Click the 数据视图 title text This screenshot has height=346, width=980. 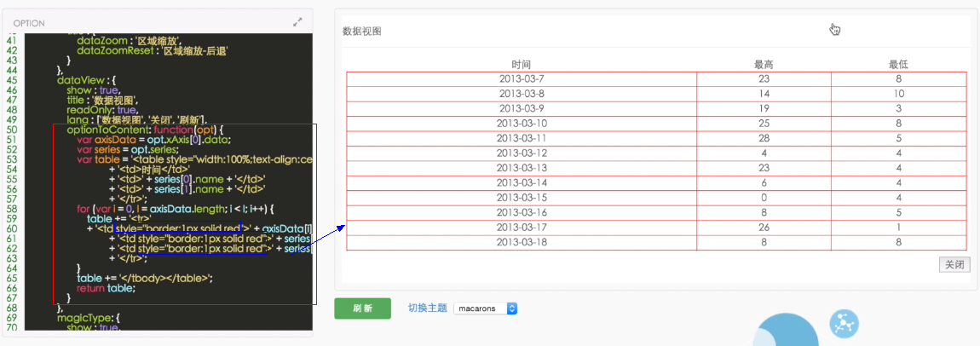362,32
